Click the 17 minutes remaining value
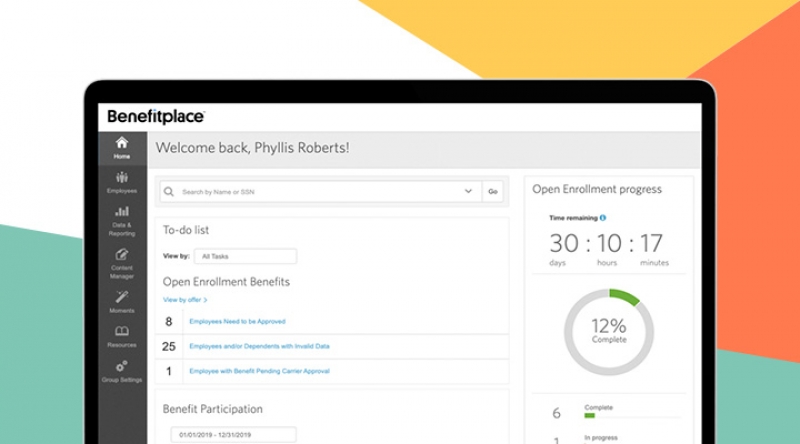The image size is (800, 444). coord(652,243)
